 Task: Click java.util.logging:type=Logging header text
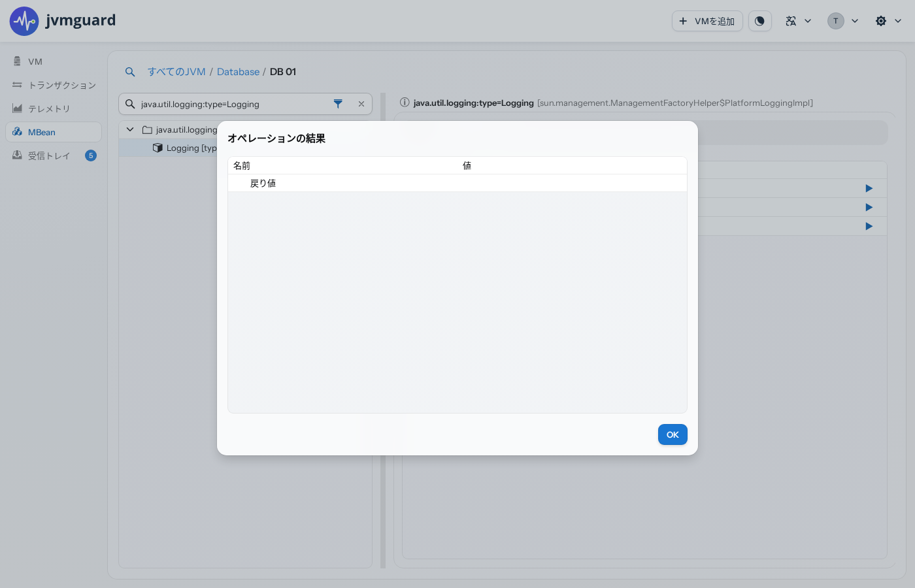tap(474, 103)
